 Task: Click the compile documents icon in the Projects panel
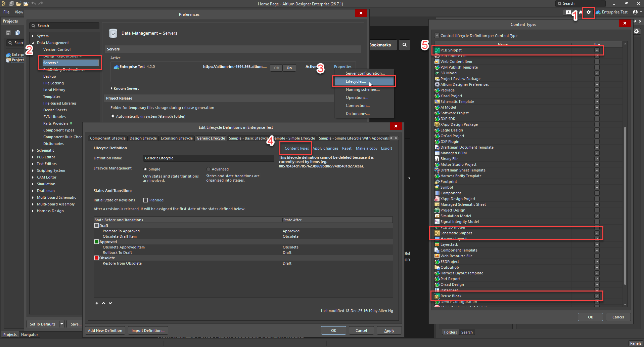tap(17, 33)
